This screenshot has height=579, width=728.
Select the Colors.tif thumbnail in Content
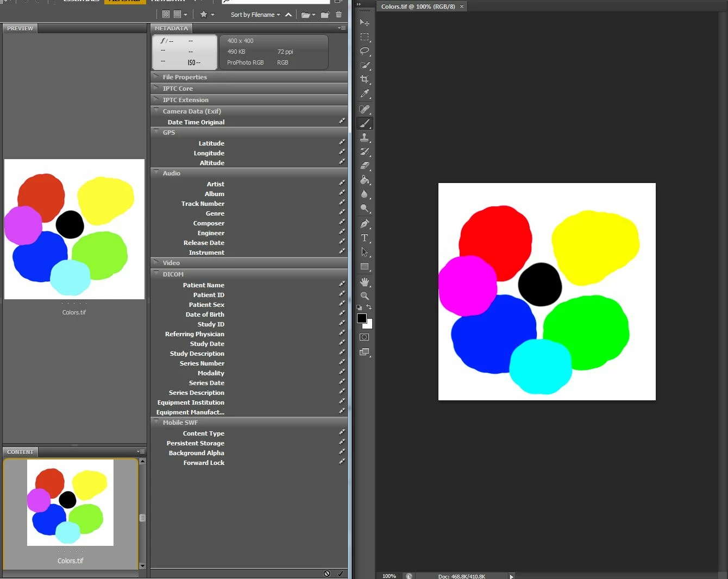70,503
